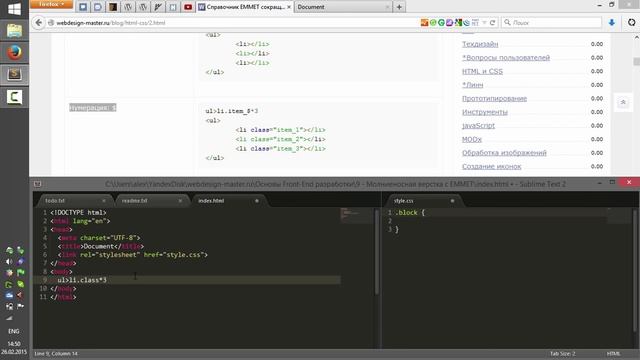This screenshot has height=360, width=640.
Task: Open the URL bar history dropdown
Action: point(484,23)
